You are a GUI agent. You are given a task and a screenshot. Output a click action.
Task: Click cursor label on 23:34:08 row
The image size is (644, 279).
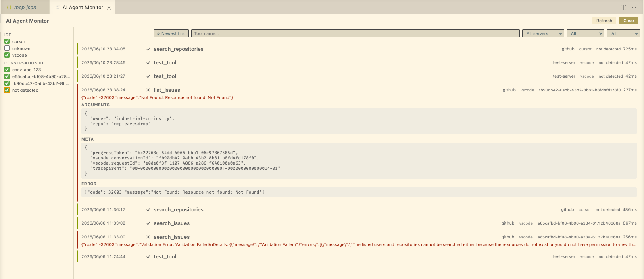click(586, 49)
